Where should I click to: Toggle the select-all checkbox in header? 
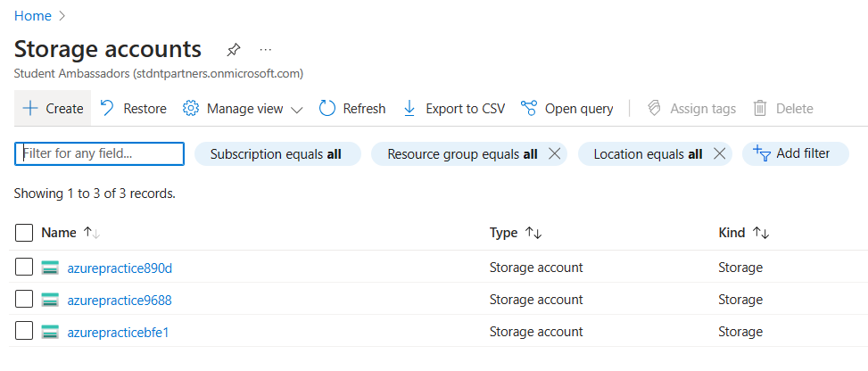coord(24,233)
